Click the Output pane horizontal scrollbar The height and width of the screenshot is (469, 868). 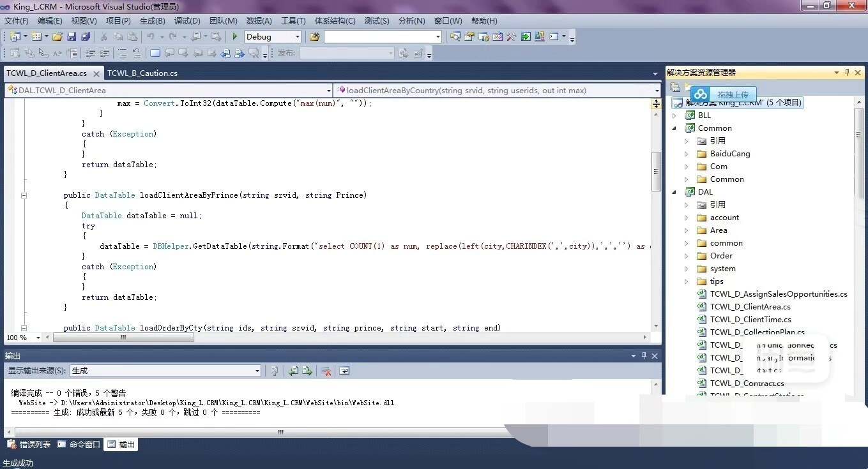pos(280,432)
